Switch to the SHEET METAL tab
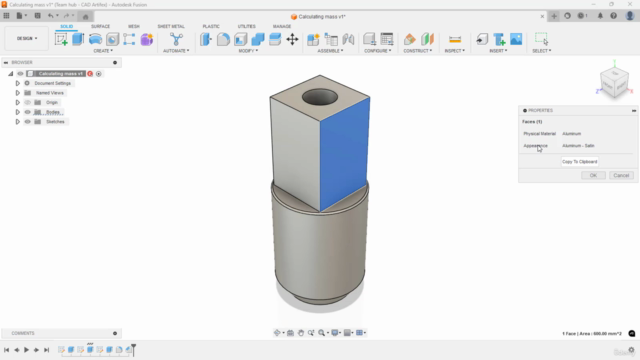640x360 pixels. point(171,26)
